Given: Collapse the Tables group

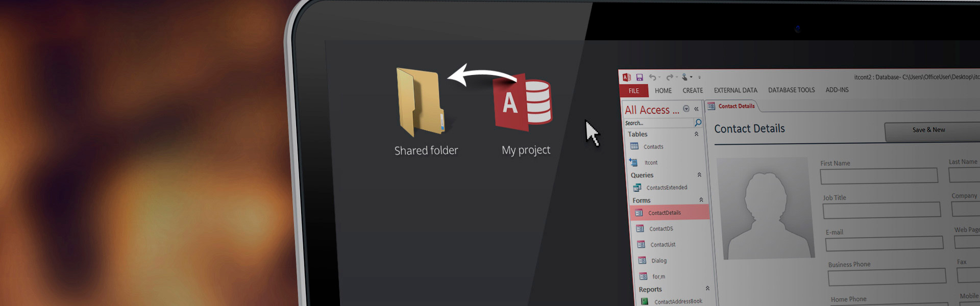Looking at the screenshot, I should click(x=696, y=134).
